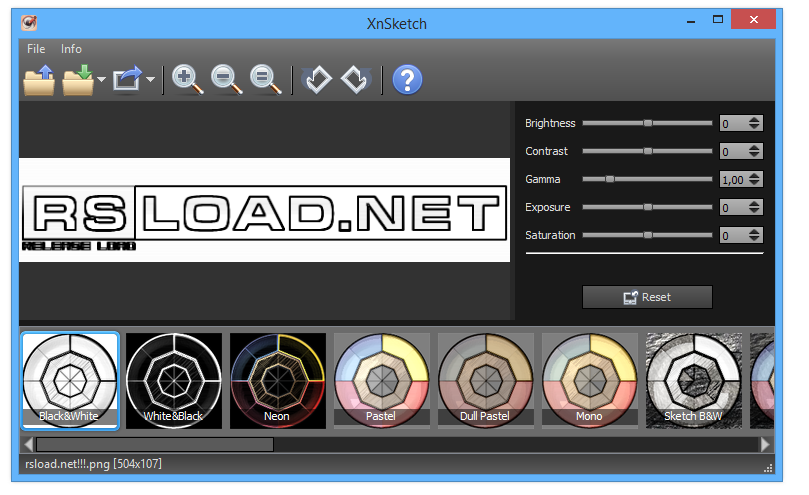
Task: Select the Black&White effect thumbnail
Action: 70,381
